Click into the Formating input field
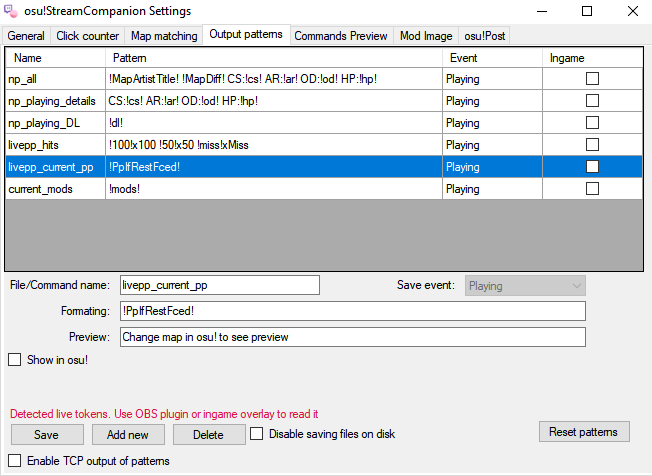 click(353, 311)
